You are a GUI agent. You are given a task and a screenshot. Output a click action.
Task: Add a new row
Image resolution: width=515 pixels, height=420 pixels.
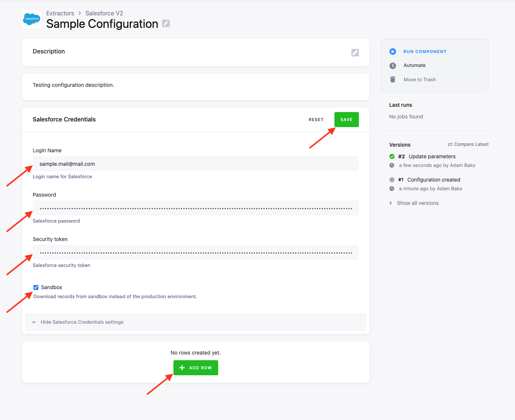coord(196,368)
